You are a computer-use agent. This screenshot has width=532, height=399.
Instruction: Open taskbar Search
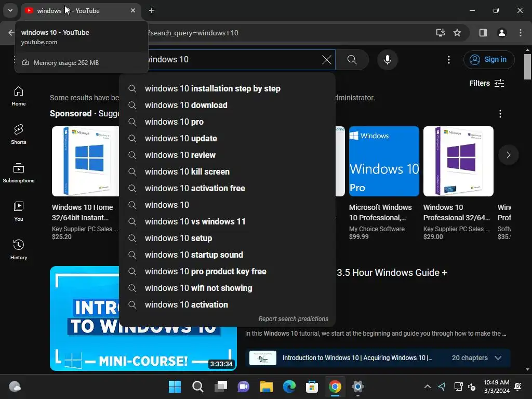point(198,387)
